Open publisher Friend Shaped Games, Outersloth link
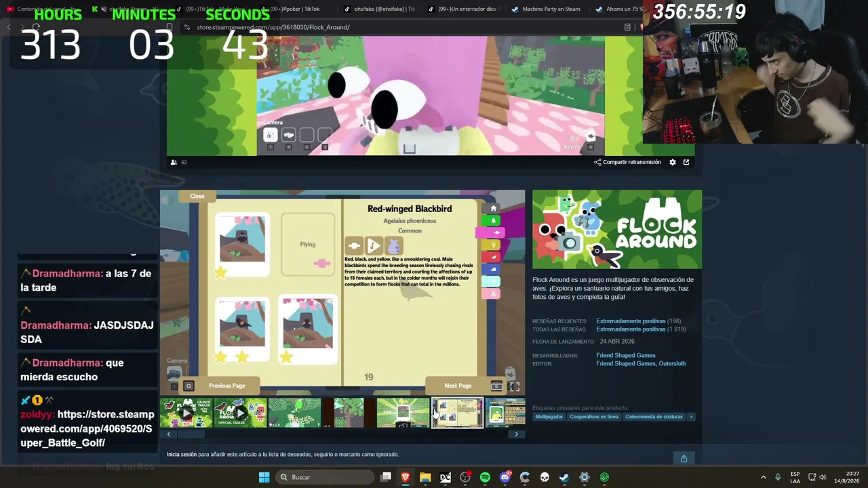The width and height of the screenshot is (868, 488). (x=641, y=364)
